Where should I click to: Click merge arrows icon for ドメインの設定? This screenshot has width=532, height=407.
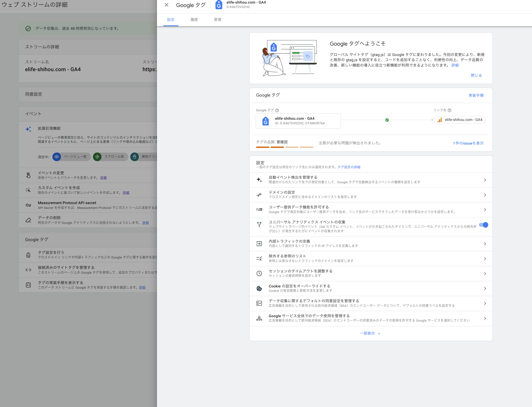click(x=259, y=195)
